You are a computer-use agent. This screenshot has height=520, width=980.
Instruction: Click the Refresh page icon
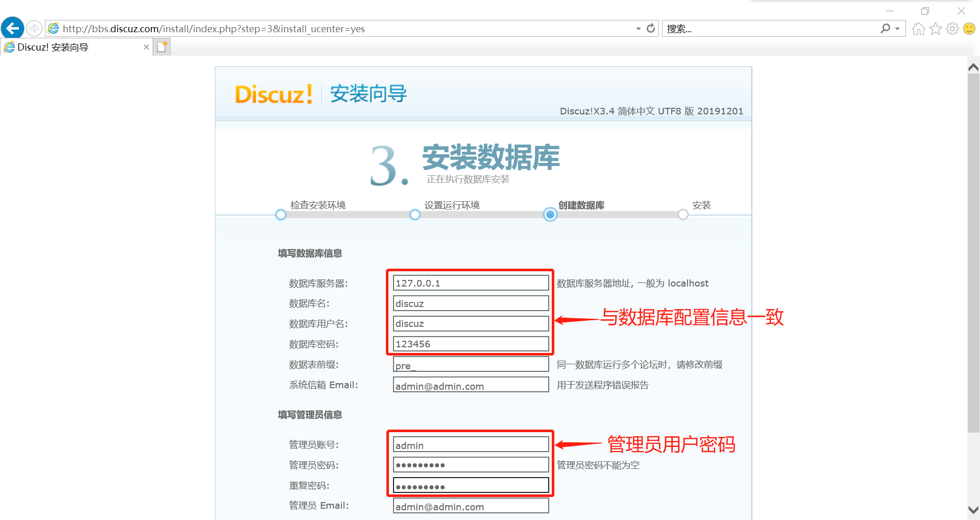[x=651, y=29]
